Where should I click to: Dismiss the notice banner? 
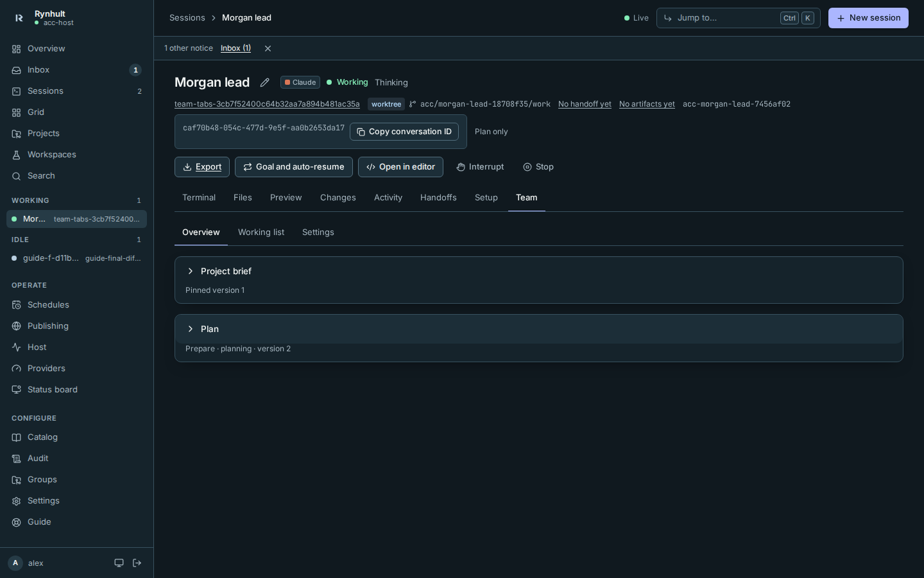(x=268, y=48)
